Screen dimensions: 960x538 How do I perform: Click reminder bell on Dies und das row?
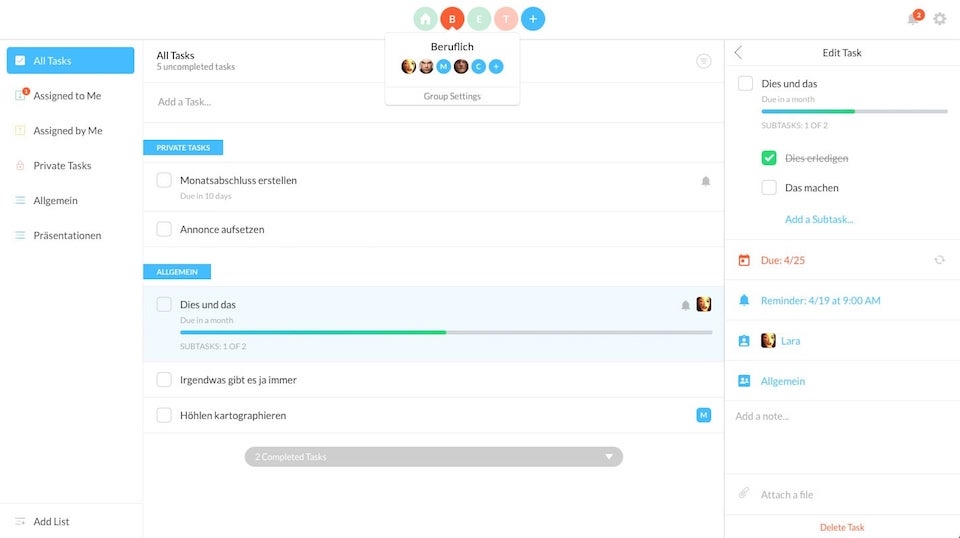(x=686, y=305)
